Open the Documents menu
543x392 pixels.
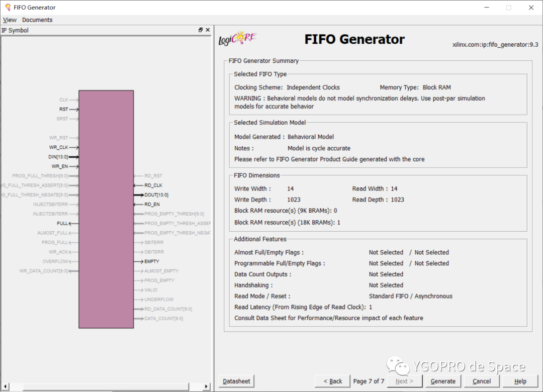click(x=37, y=20)
